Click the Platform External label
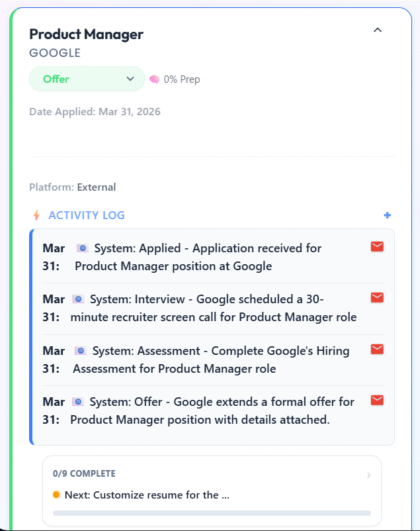This screenshot has width=420, height=531. pyautogui.click(x=72, y=187)
